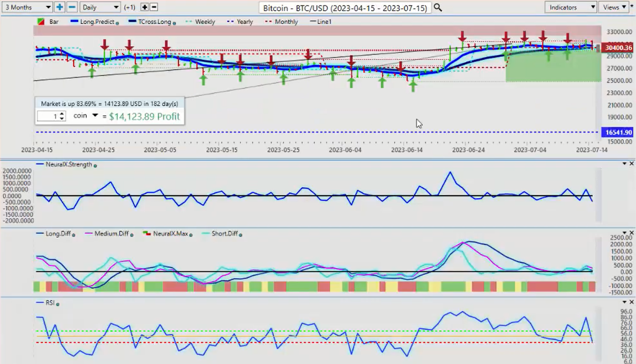Screen dimensions: 636x364
Task: Click the 2023-06-24 date axis label
Action: coord(468,150)
